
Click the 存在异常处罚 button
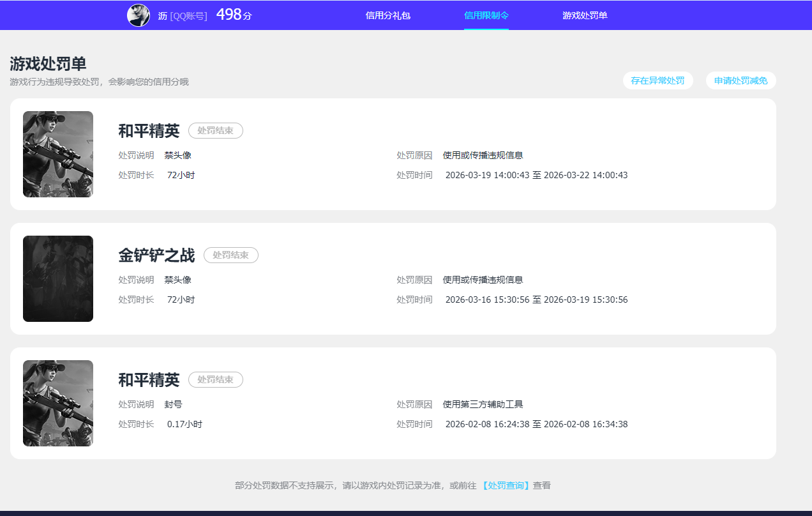[658, 80]
